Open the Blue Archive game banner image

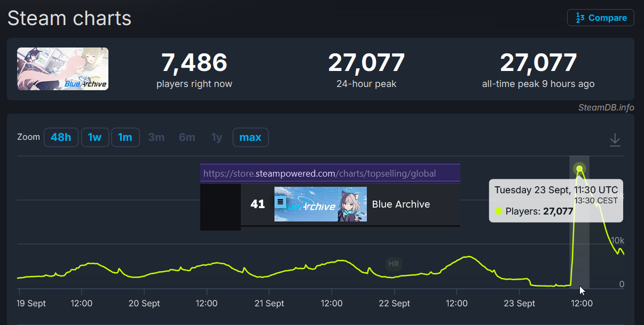[62, 69]
